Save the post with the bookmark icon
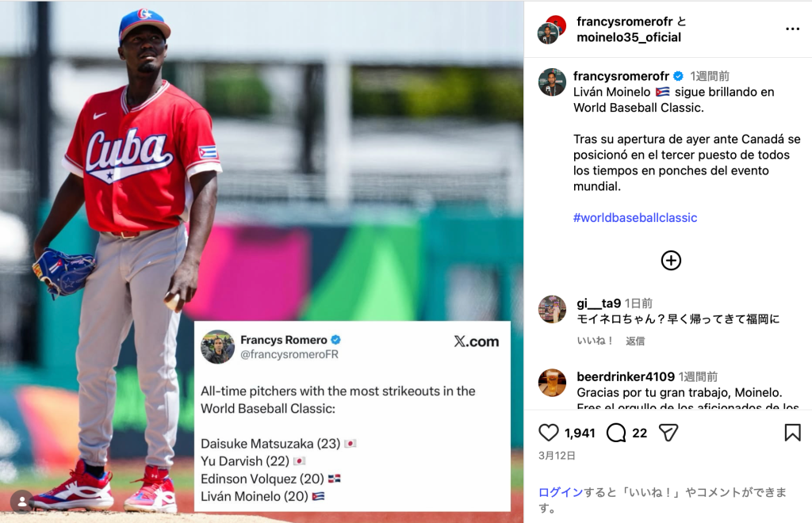The width and height of the screenshot is (812, 523). pyautogui.click(x=792, y=433)
